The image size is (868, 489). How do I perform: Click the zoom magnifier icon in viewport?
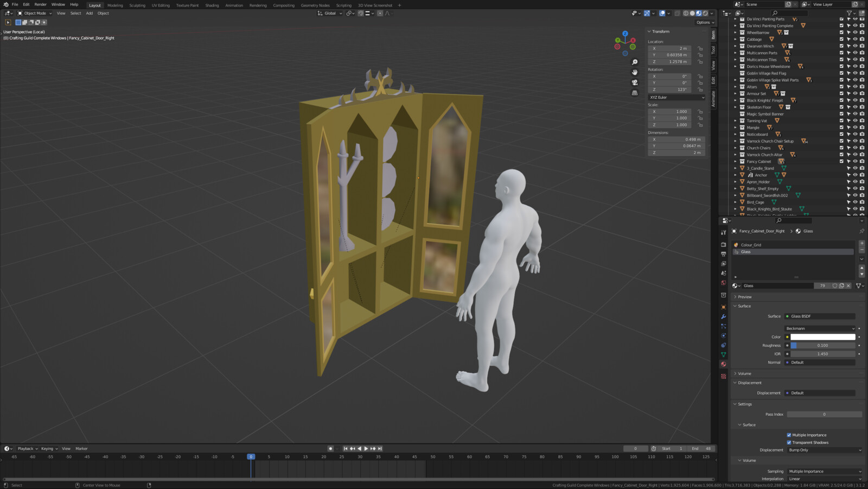coord(634,62)
